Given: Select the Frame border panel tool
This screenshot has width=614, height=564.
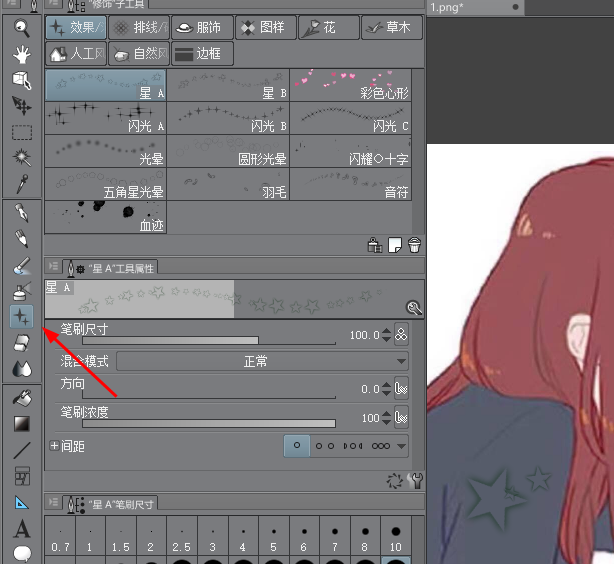Looking at the screenshot, I should [x=22, y=476].
